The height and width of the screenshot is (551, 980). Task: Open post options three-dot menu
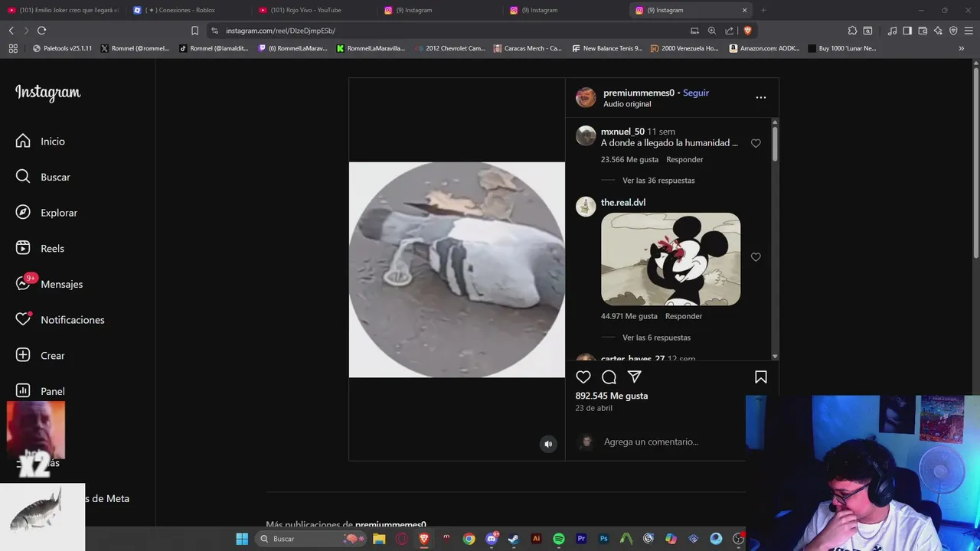pyautogui.click(x=760, y=97)
